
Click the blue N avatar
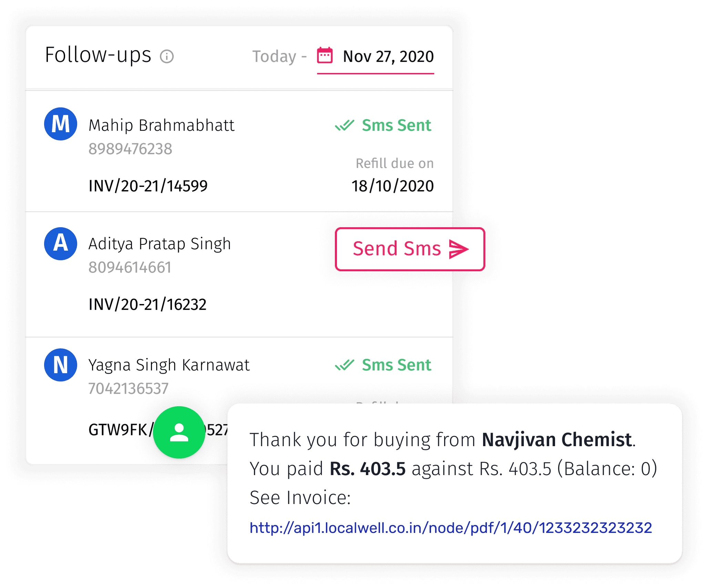coord(61,365)
